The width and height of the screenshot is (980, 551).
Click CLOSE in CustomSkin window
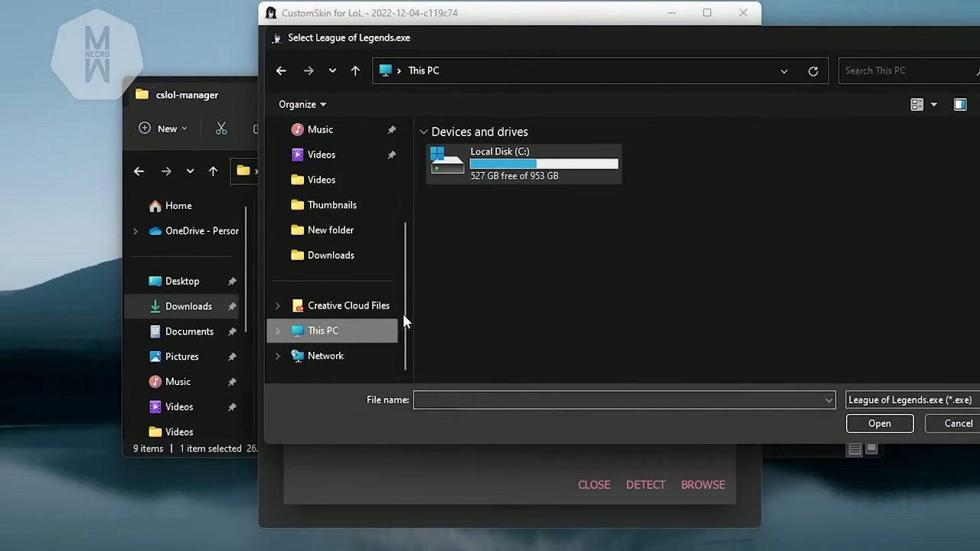(594, 484)
